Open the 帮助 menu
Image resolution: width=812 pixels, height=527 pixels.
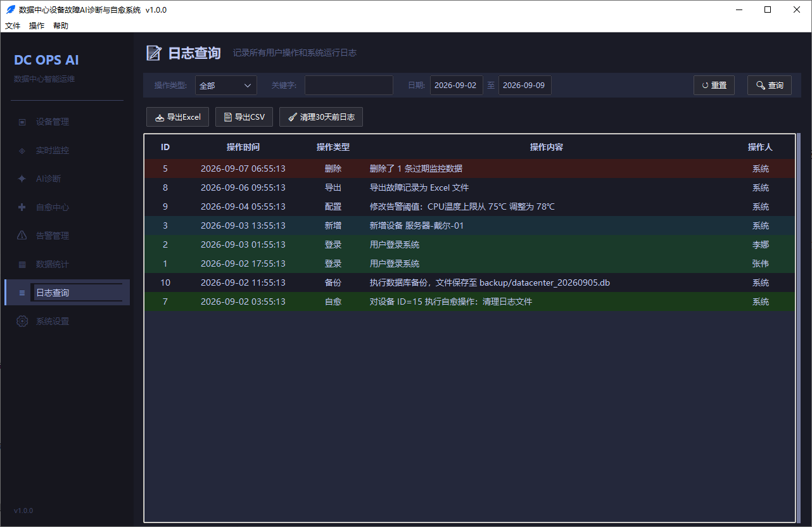point(61,26)
